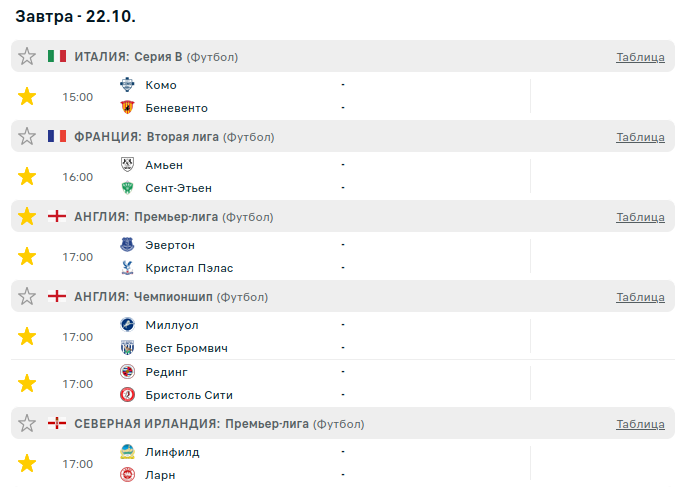Click the Italy flag in the Серия B header
Image resolution: width=687 pixels, height=487 pixels.
[57, 57]
